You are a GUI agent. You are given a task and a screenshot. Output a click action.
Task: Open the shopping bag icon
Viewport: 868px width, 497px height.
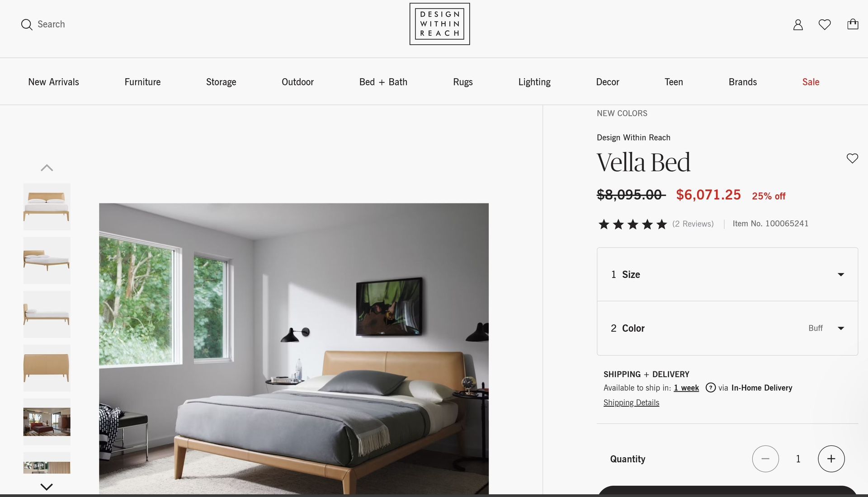(853, 24)
